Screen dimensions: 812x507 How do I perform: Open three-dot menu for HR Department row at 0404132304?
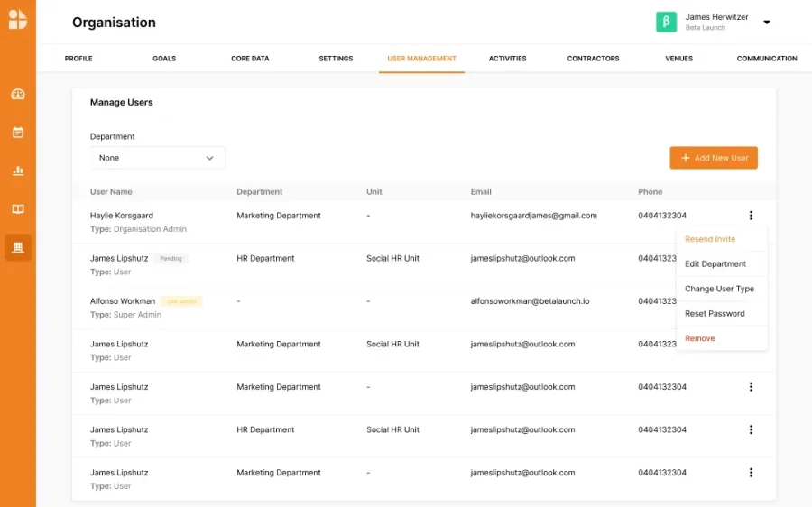pyautogui.click(x=751, y=429)
